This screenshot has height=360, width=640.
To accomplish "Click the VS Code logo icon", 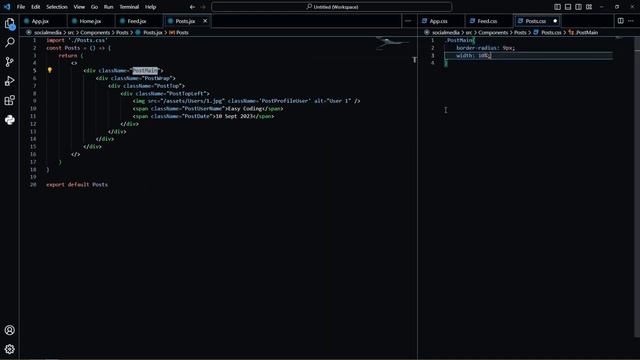I will tap(7, 7).
